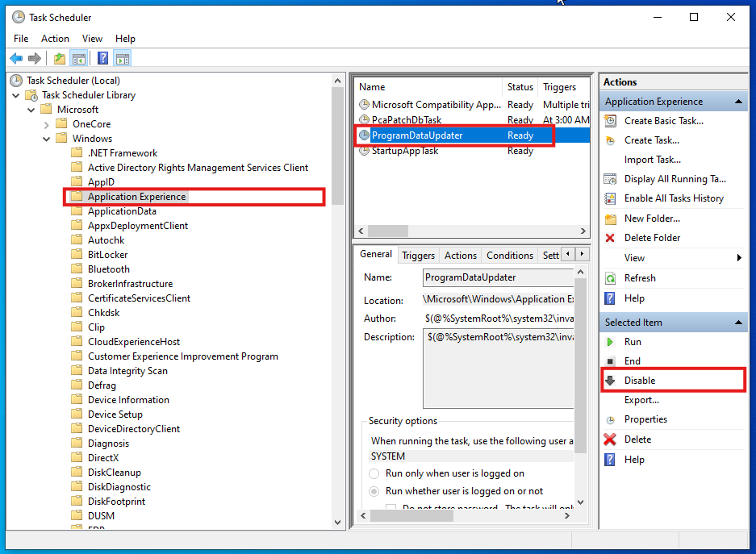The height and width of the screenshot is (554, 756).
Task: Click the red X Delete Folder icon
Action: [x=611, y=238]
